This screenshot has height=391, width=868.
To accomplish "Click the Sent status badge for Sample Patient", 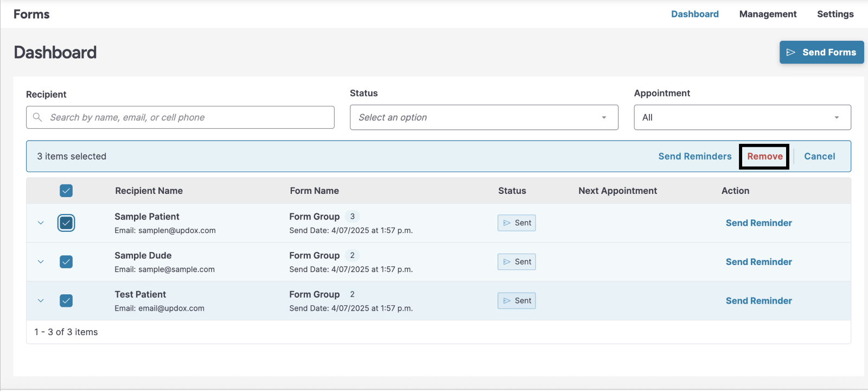I will (x=516, y=223).
